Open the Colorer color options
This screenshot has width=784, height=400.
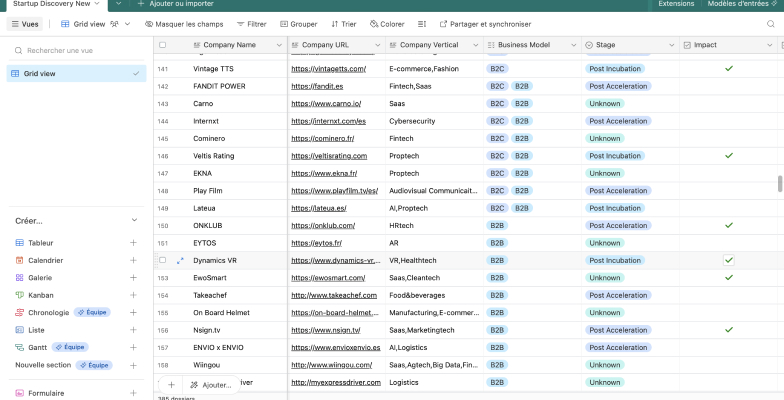[x=387, y=24]
